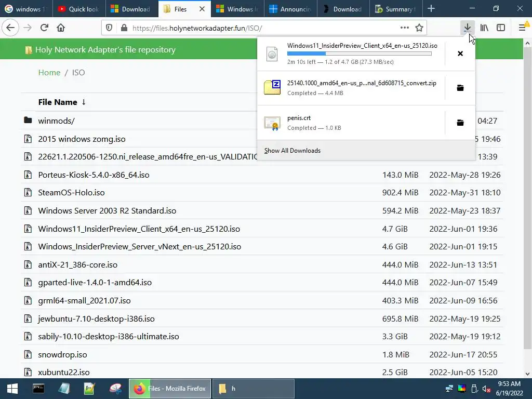Open page actions three-dot menu

[404, 28]
